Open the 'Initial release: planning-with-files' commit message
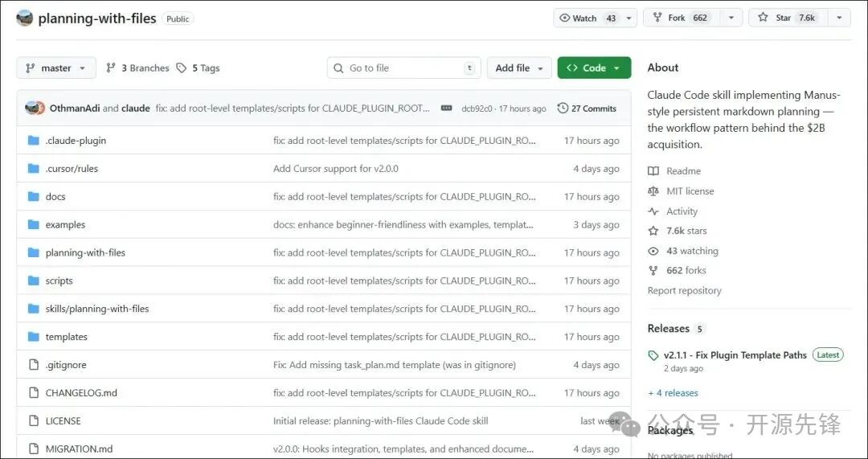This screenshot has height=459, width=868. [380, 420]
